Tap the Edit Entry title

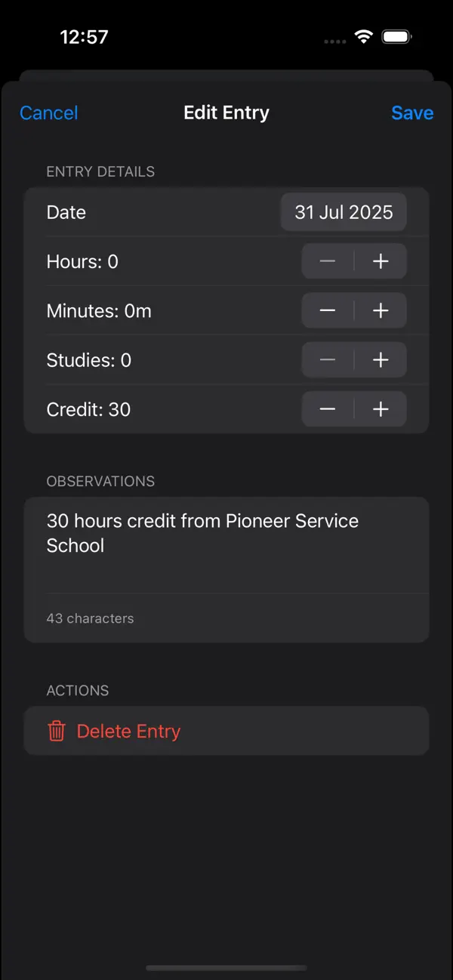226,112
